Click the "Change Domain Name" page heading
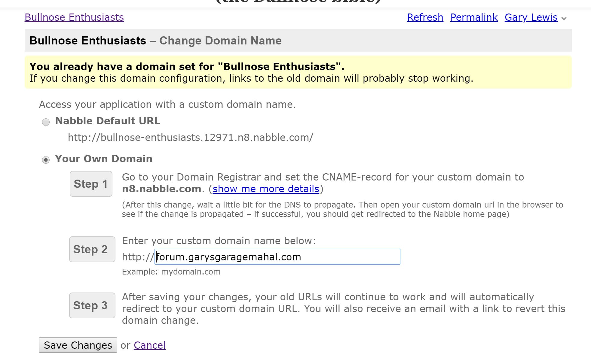This screenshot has height=364, width=591. [220, 41]
